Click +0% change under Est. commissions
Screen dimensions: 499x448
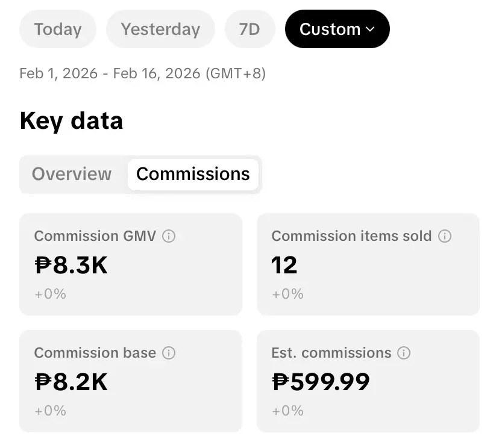click(x=287, y=411)
